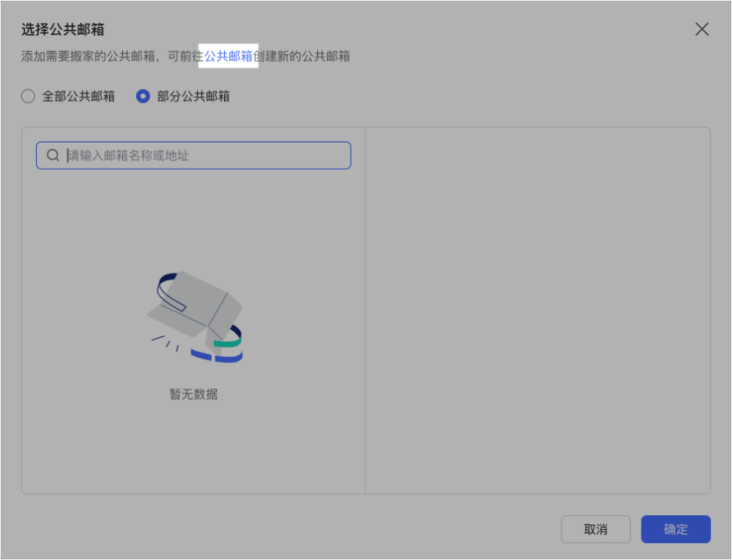Focus the 请输入邮箱名称或地址 search field
The image size is (732, 560).
tap(193, 156)
